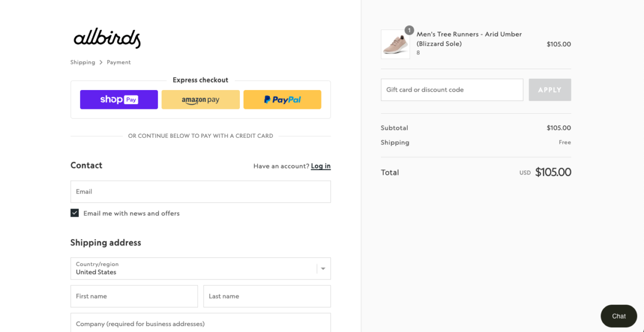The width and height of the screenshot is (644, 332).
Task: Click the Log in link
Action: tap(320, 166)
